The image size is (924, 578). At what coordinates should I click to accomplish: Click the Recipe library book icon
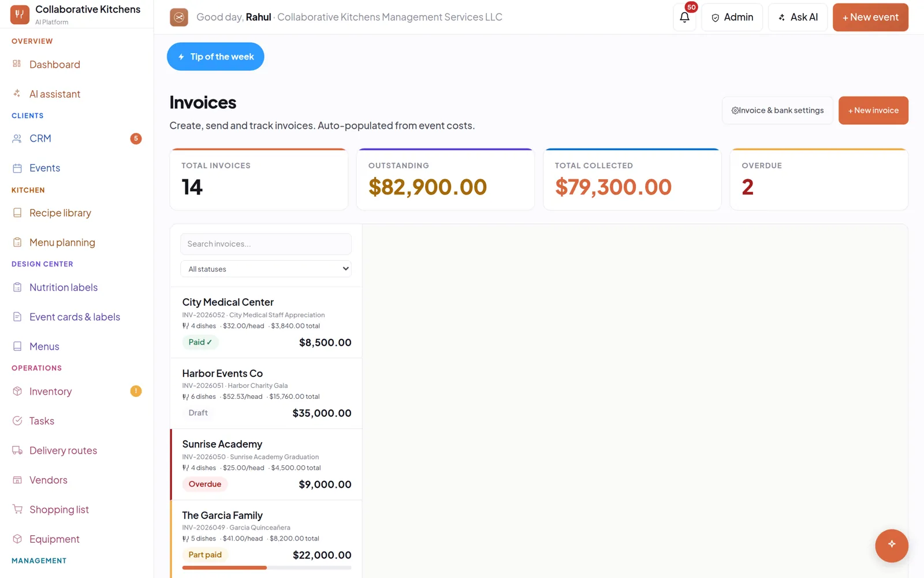pos(17,213)
